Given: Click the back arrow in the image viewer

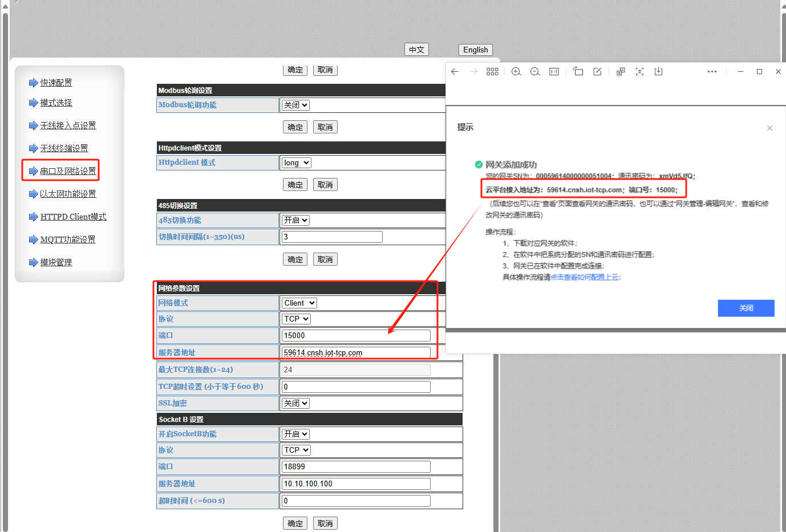Looking at the screenshot, I should (455, 71).
